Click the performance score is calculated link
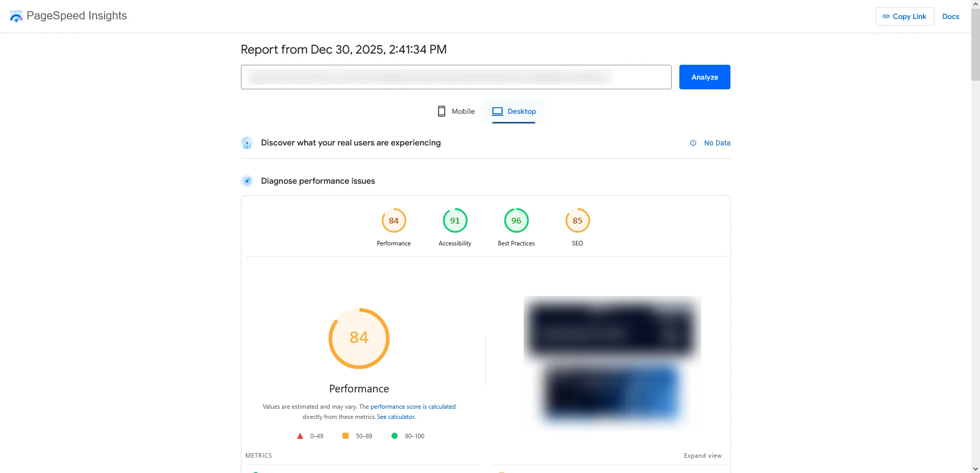The width and height of the screenshot is (980, 473). click(x=413, y=406)
